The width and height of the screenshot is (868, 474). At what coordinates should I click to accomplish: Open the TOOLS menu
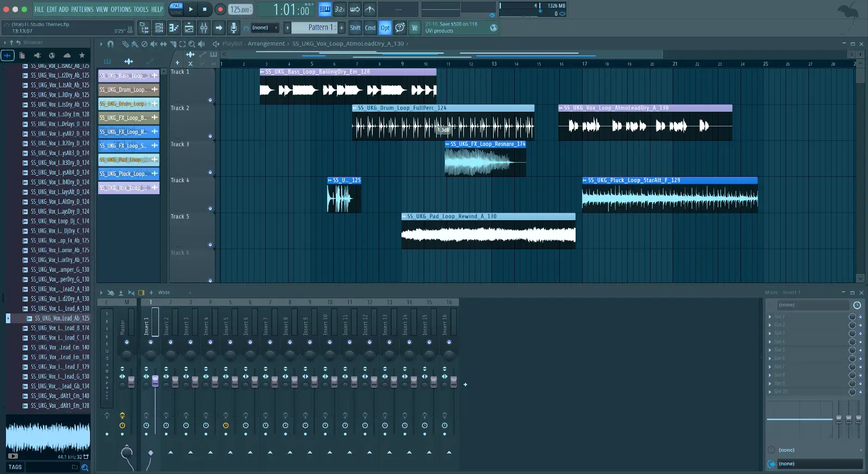(x=141, y=9)
